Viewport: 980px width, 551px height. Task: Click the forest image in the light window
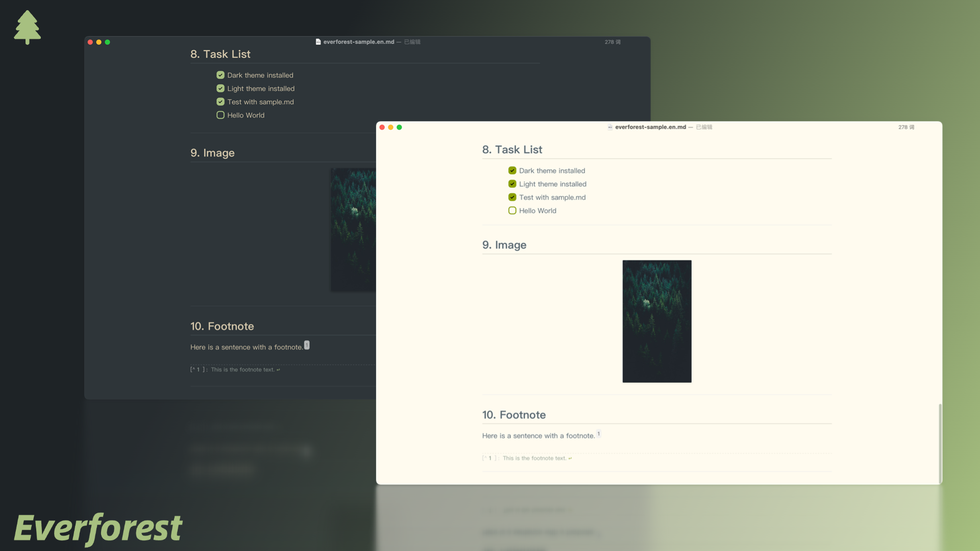tap(657, 321)
